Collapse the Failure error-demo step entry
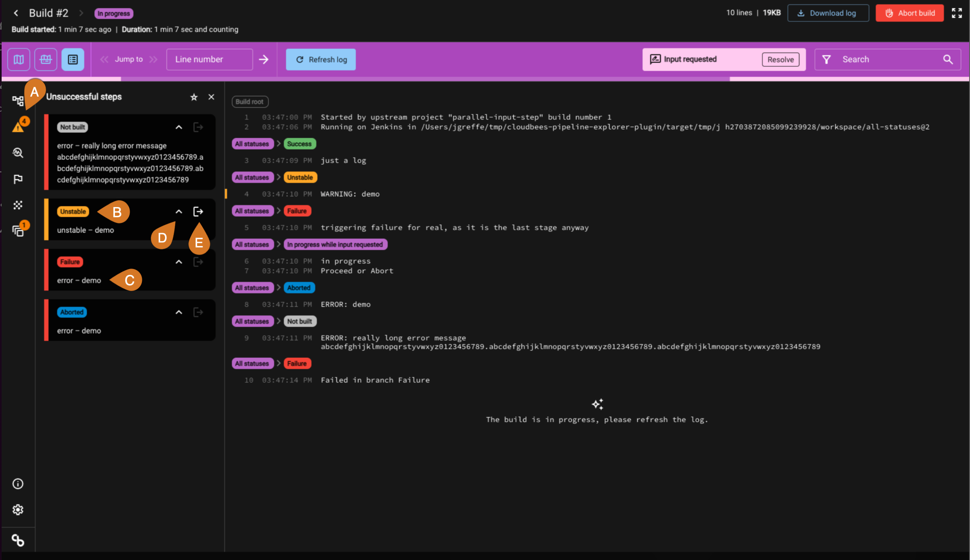The height and width of the screenshot is (560, 970). coord(179,261)
